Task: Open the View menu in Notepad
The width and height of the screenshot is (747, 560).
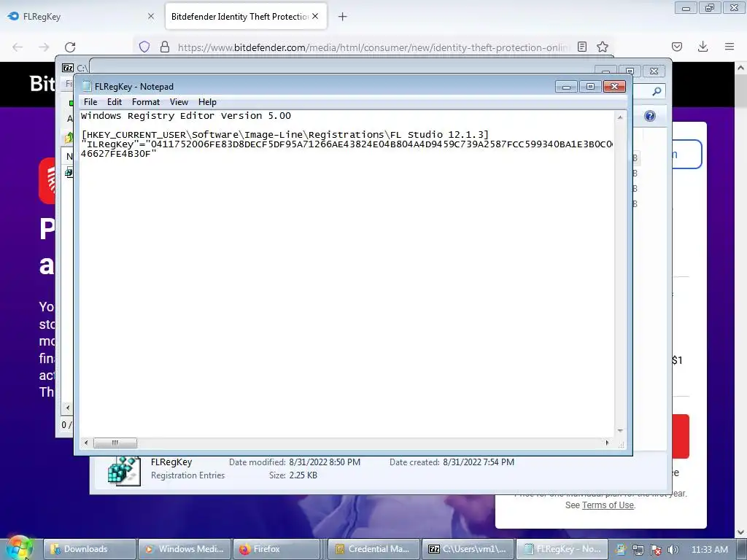Action: [x=179, y=102]
